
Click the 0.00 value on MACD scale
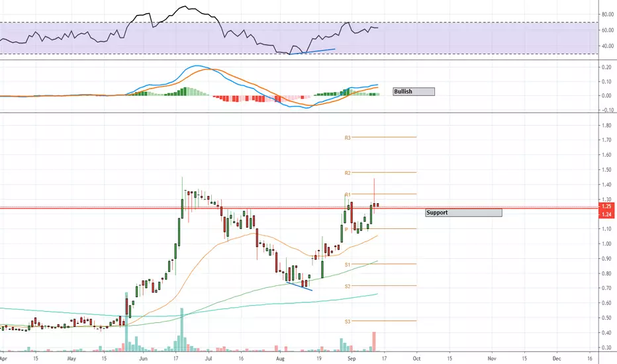coord(606,95)
